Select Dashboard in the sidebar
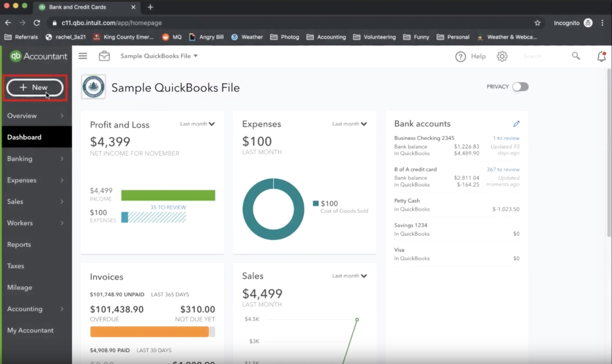The image size is (612, 364). [x=37, y=137]
